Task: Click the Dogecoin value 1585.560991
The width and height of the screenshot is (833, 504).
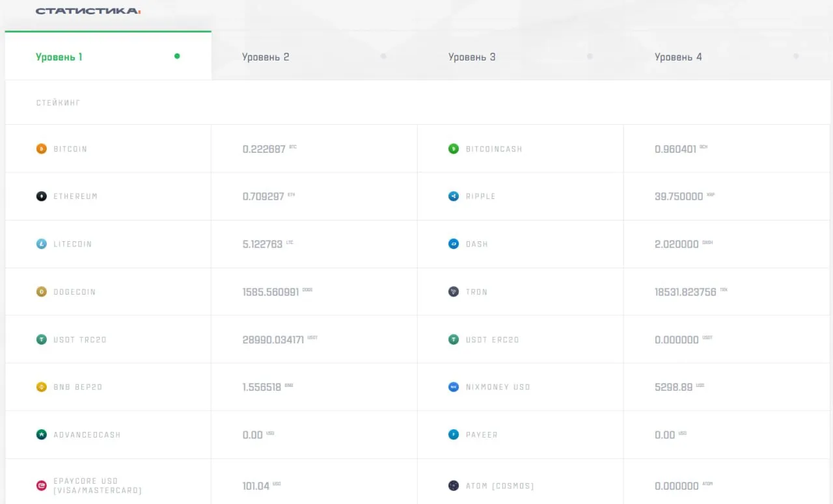Action: pyautogui.click(x=271, y=292)
